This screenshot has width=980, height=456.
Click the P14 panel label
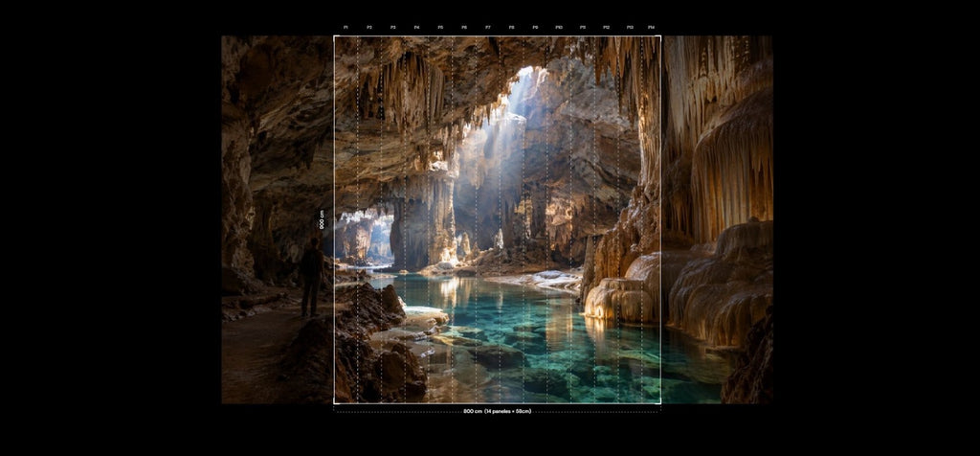tap(651, 28)
